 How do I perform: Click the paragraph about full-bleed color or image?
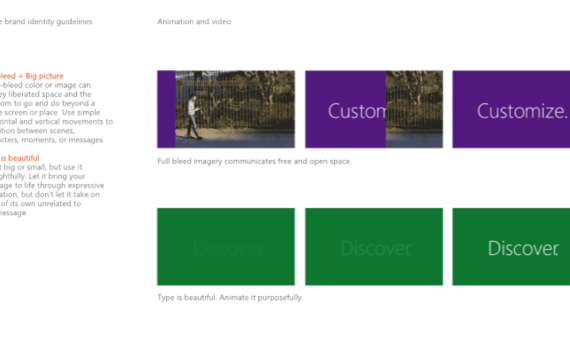coord(56,112)
